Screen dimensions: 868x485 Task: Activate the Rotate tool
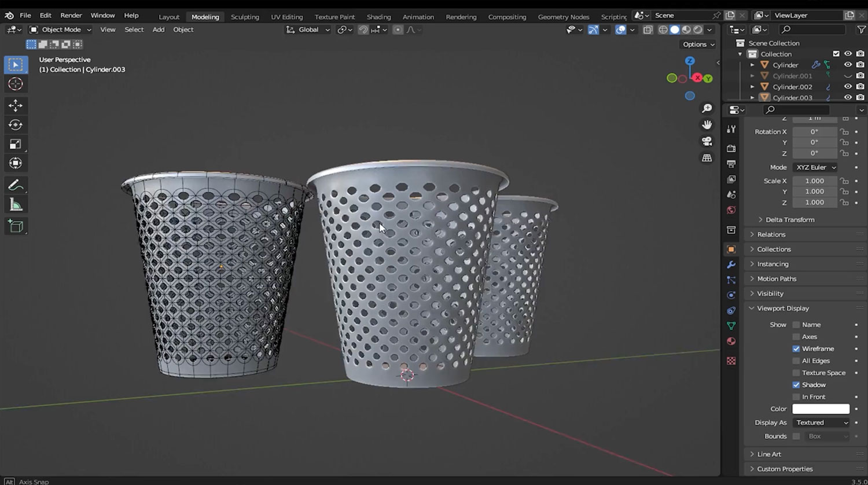pos(16,124)
